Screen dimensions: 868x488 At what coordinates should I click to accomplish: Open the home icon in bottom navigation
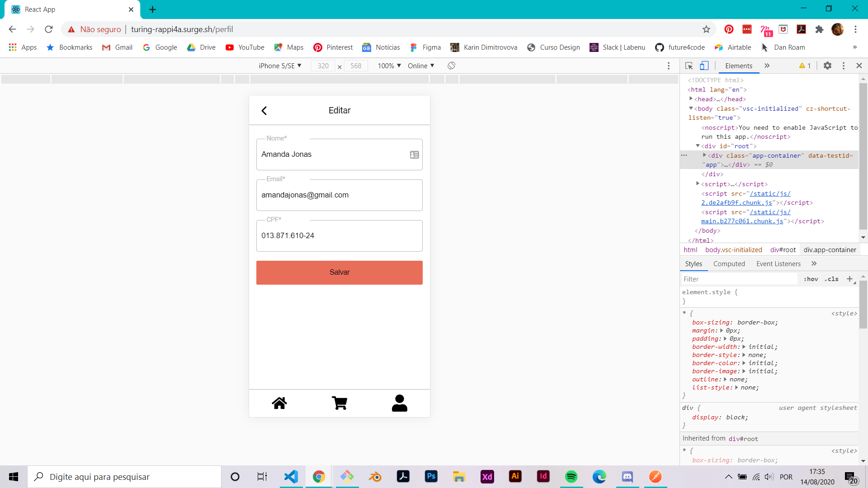(x=279, y=403)
